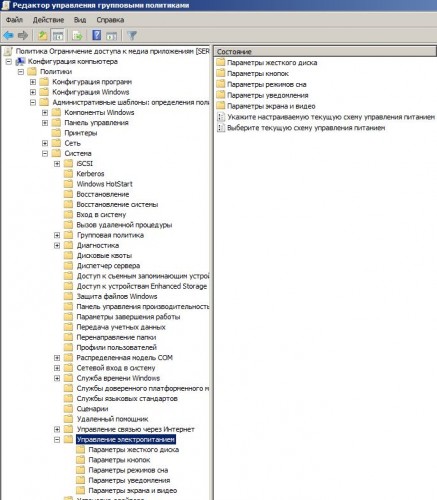
Task: Click the Состояние column header
Action: tap(325, 52)
